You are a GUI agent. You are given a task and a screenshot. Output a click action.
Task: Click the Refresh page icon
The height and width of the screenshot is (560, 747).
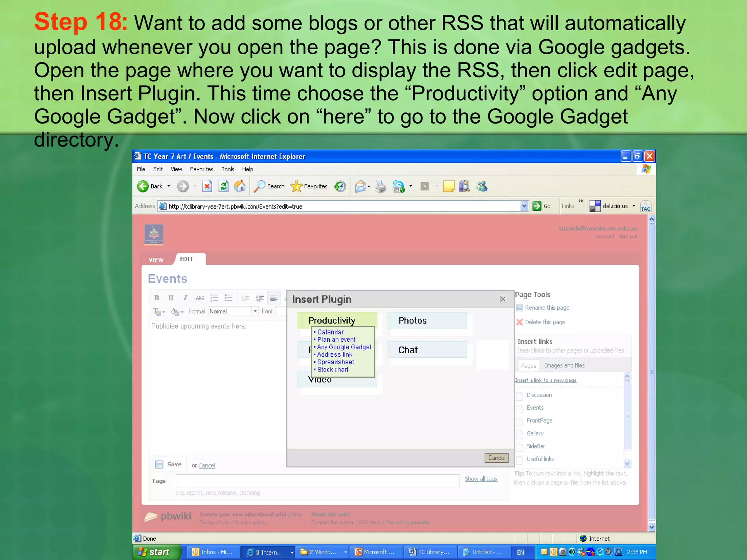[x=223, y=186]
